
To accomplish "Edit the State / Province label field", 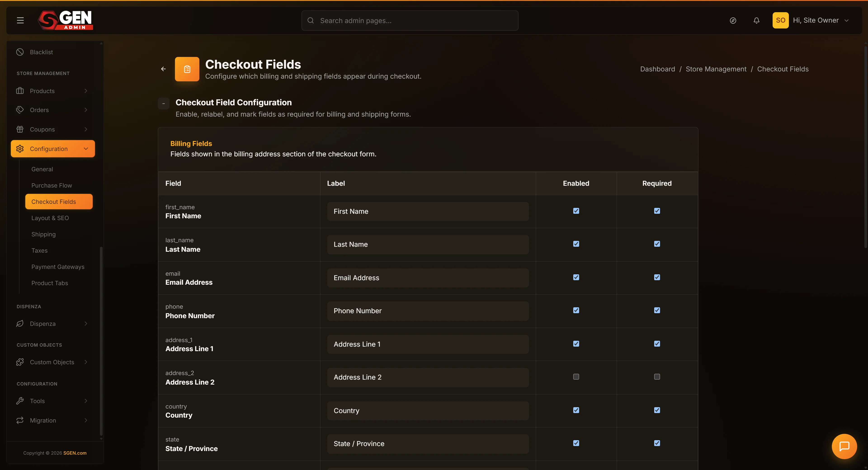I will point(428,444).
